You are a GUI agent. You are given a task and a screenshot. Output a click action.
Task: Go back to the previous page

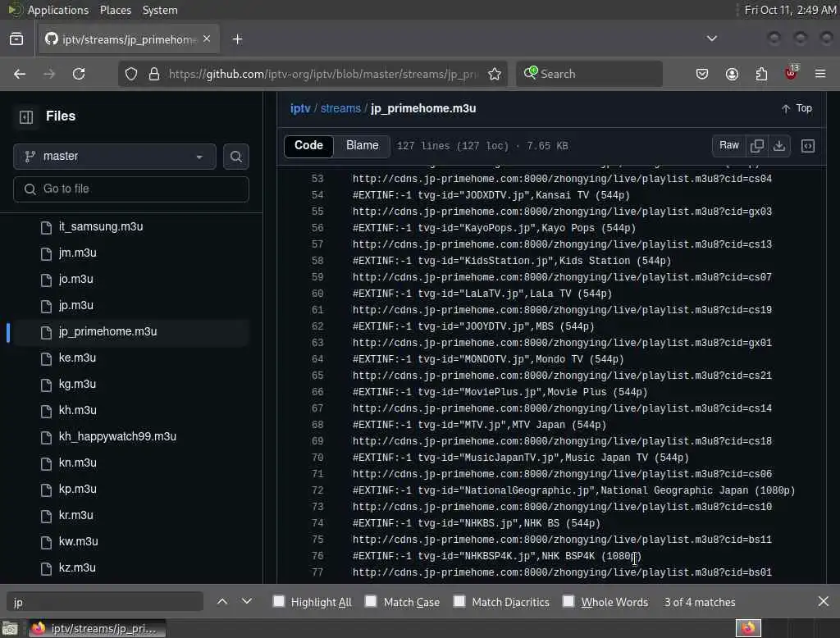coord(20,74)
